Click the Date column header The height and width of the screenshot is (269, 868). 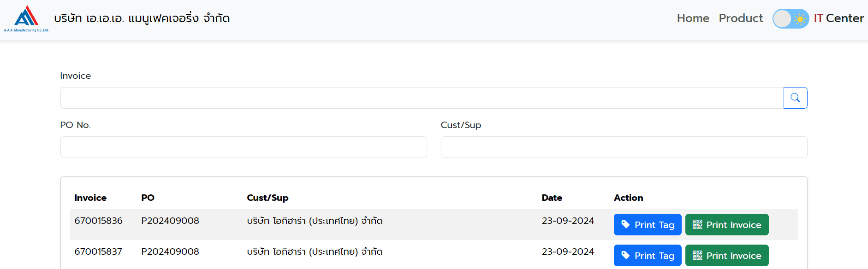pyautogui.click(x=552, y=198)
